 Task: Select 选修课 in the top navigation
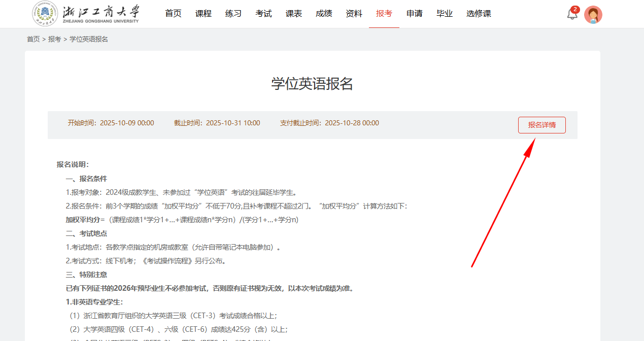479,14
